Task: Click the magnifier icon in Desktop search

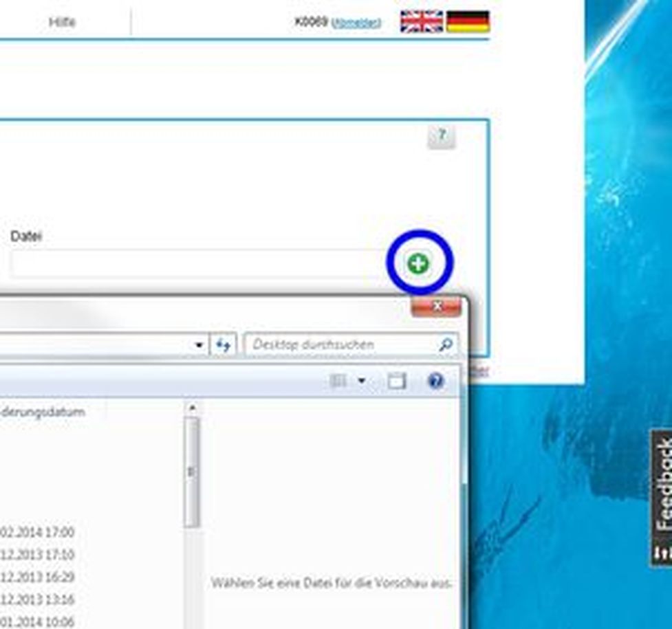Action: (446, 344)
